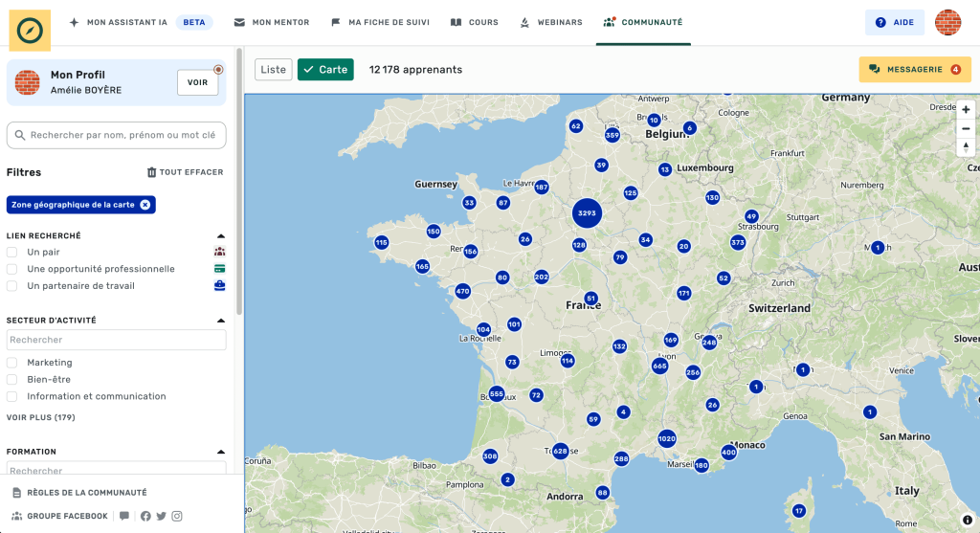Image resolution: width=980 pixels, height=533 pixels.
Task: Expand 'Voir plus (179)' sectors
Action: 41,417
